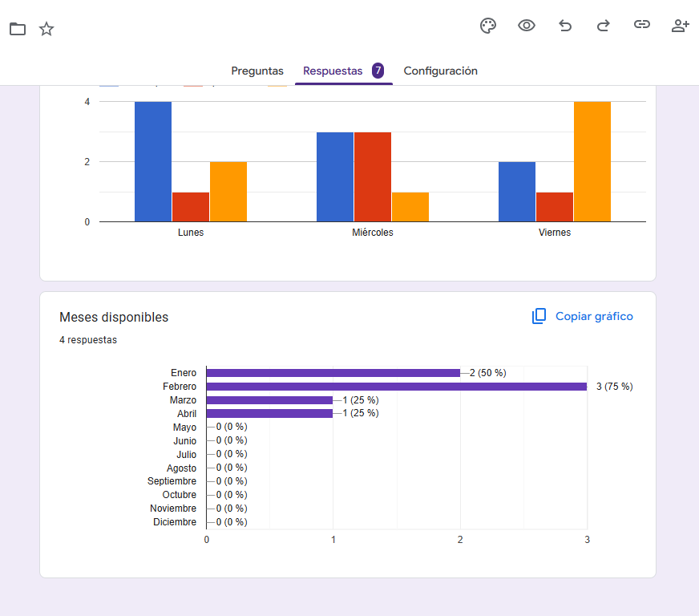
Task: Select the Respuestas tab
Action: (333, 71)
